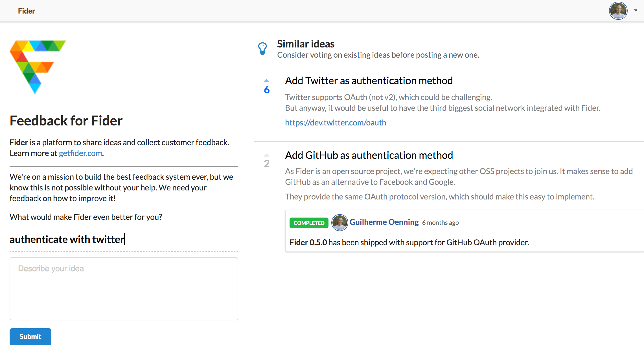Image resolution: width=644 pixels, height=356 pixels.
Task: Open the dev.twitter.com/oauth link
Action: click(x=336, y=123)
